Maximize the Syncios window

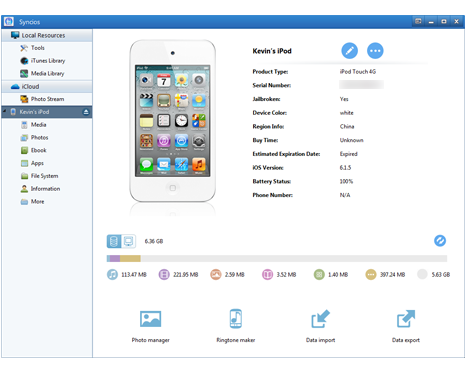[444, 21]
